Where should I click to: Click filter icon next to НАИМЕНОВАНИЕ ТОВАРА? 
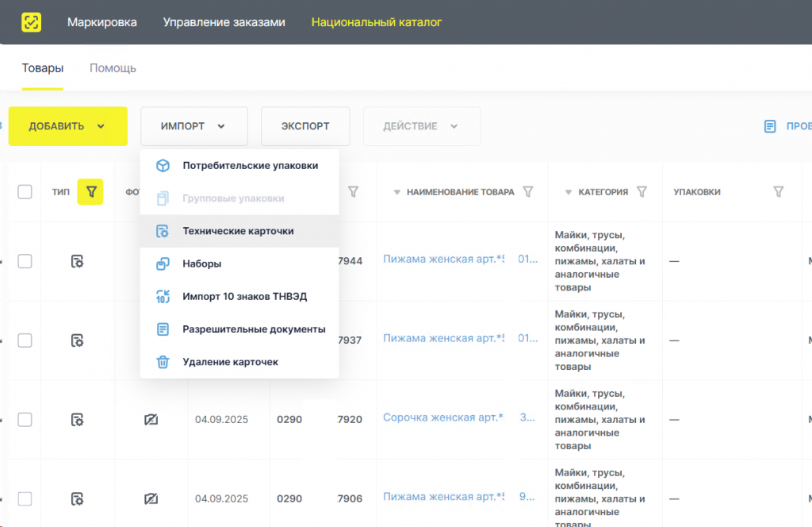pyautogui.click(x=528, y=191)
